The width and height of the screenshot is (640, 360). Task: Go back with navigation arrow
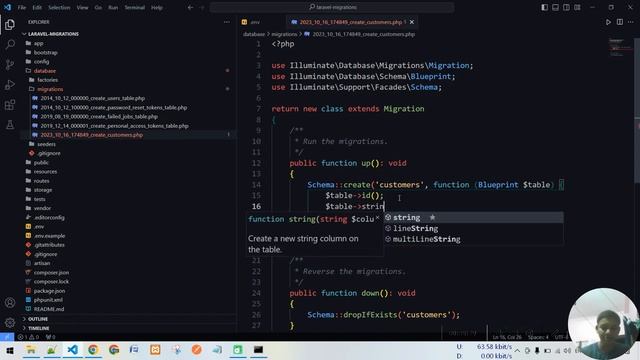pos(190,7)
